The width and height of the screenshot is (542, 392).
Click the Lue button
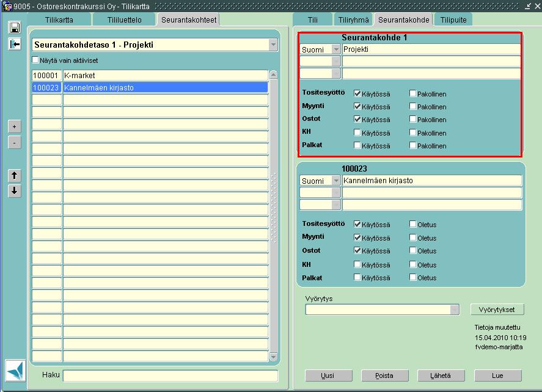(x=498, y=376)
